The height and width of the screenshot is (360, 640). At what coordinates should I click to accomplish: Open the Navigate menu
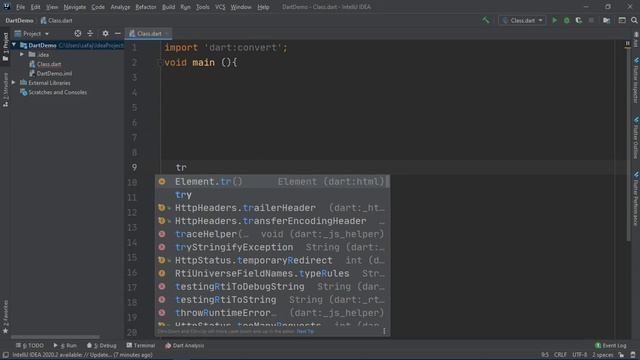[75, 7]
